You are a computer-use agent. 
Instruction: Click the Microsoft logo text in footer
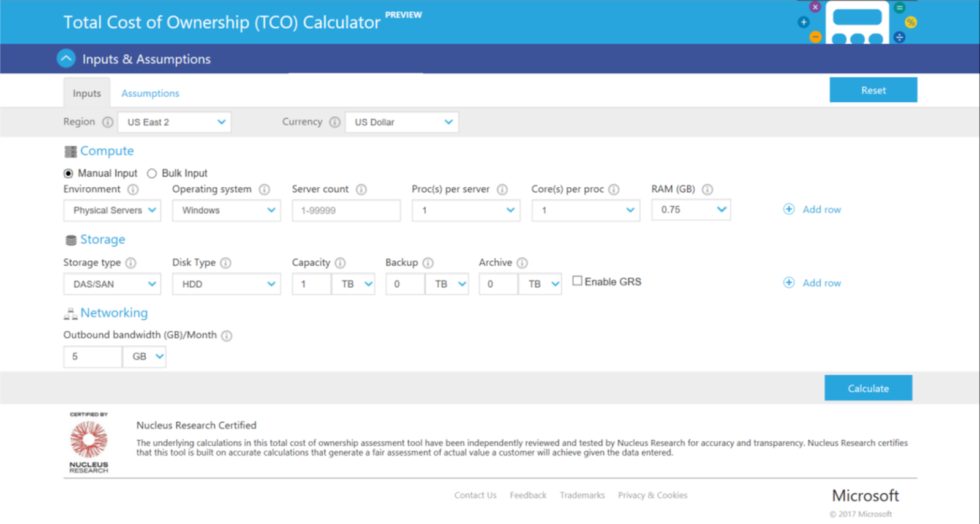click(865, 495)
